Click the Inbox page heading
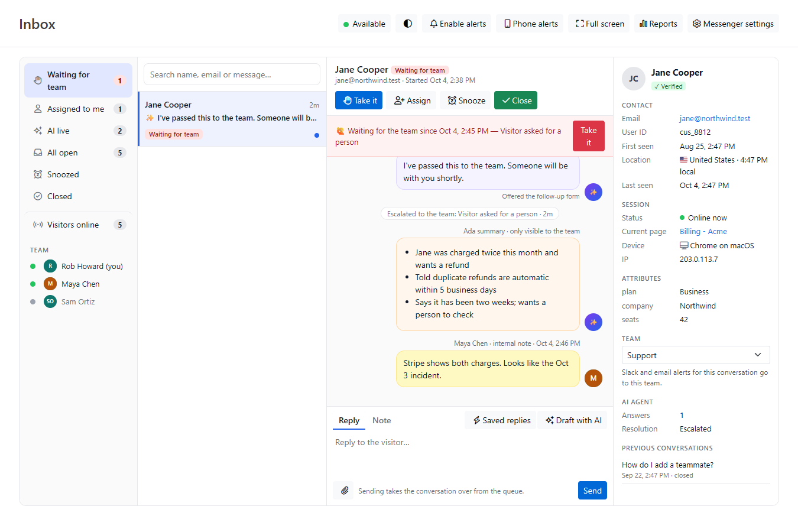The image size is (798, 532). click(37, 24)
